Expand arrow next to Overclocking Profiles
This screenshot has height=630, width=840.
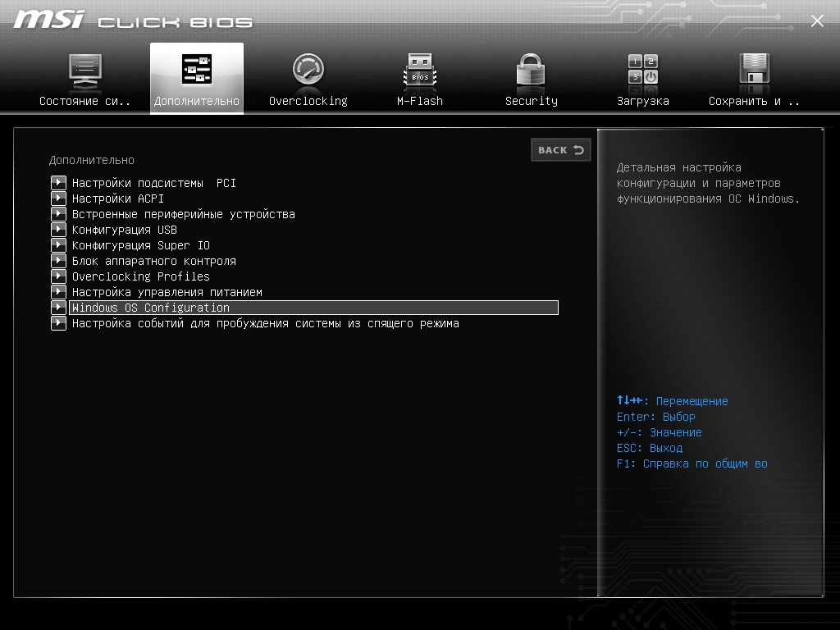point(58,276)
